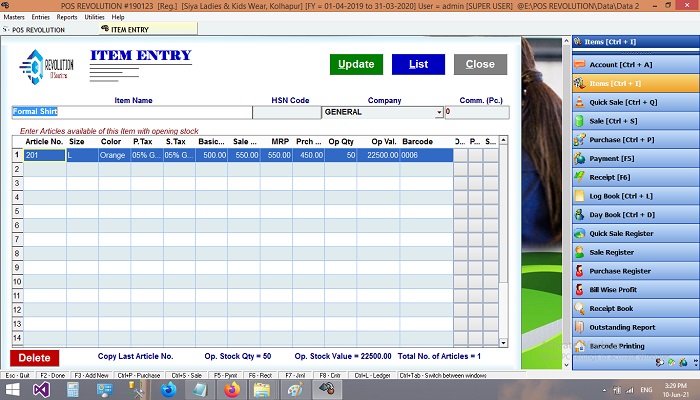This screenshot has height=400, width=700.
Task: Open Account from the side panel
Action: tap(636, 65)
